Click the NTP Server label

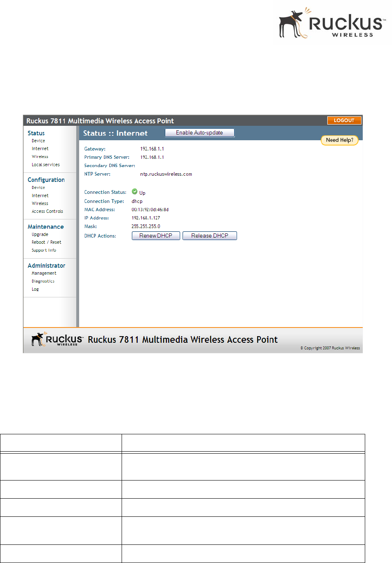point(97,174)
